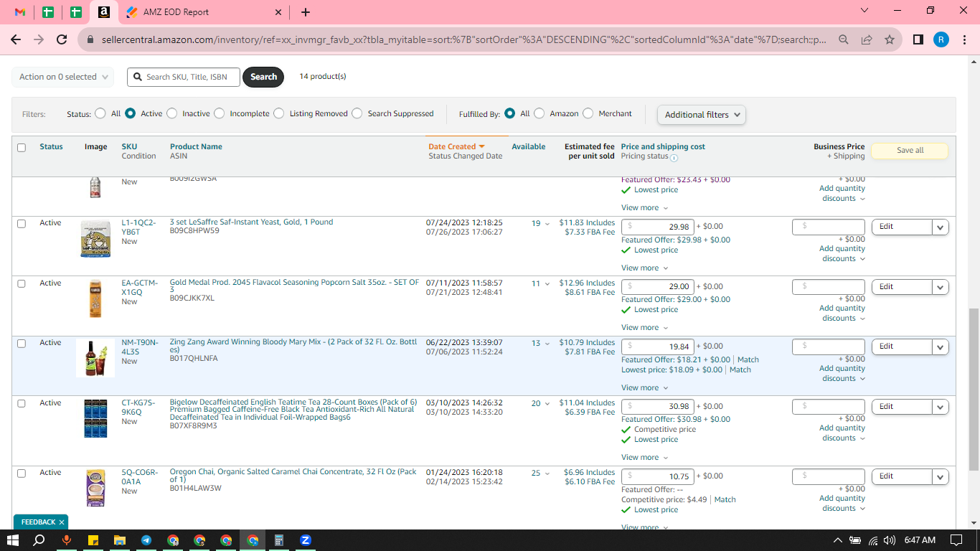Open the Gmail browser tab

(20, 12)
